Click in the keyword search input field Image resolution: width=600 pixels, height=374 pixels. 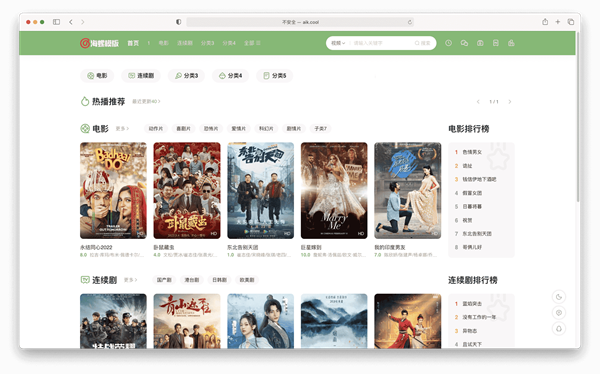(382, 43)
